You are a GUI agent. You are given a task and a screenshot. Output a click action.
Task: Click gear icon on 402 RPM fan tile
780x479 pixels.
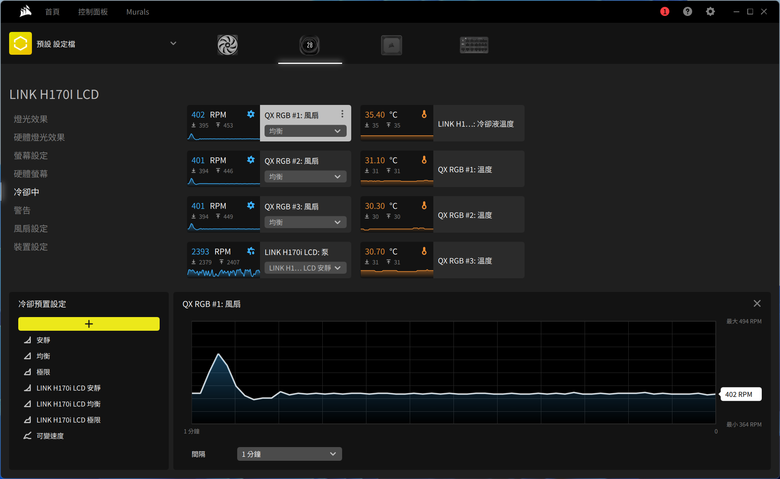pos(251,114)
